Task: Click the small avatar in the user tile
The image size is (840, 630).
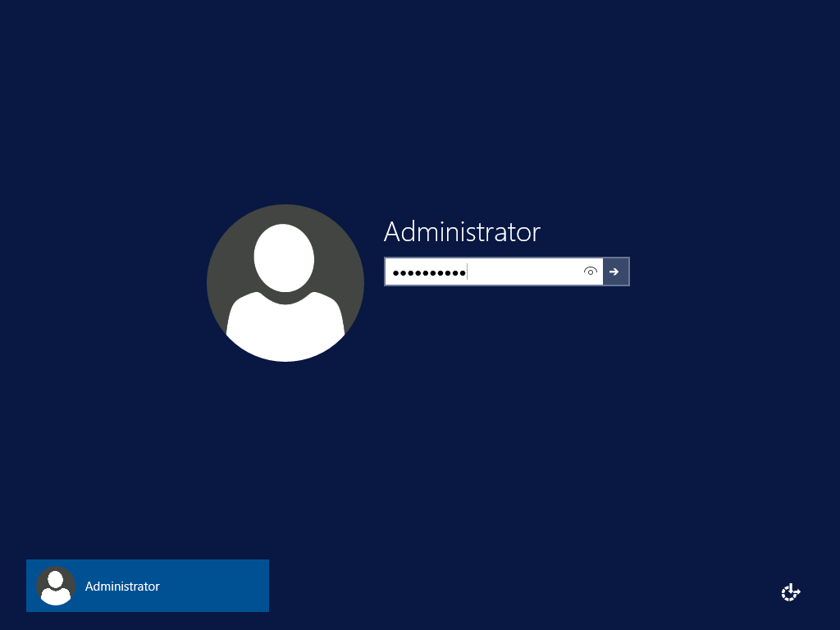Action: [x=56, y=586]
